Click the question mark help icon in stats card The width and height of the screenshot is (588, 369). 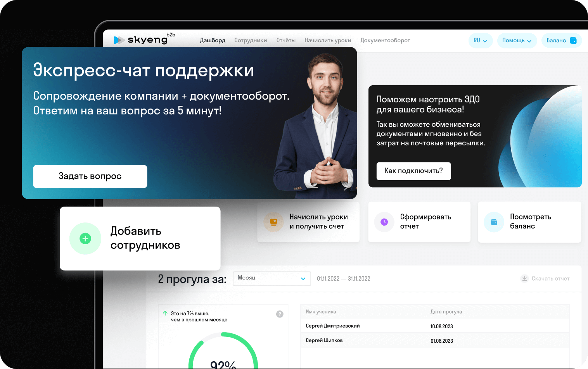coord(280,314)
